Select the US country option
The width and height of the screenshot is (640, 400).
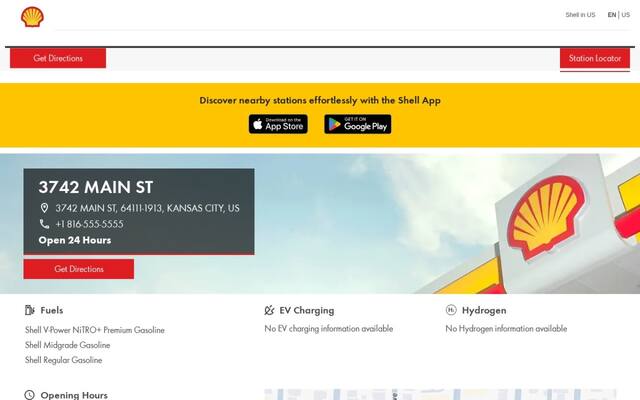click(625, 15)
